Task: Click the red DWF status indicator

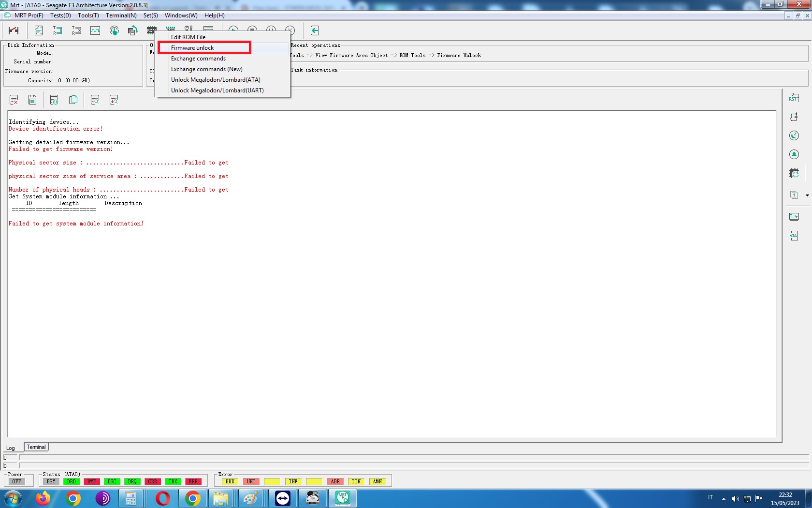Action: click(91, 481)
